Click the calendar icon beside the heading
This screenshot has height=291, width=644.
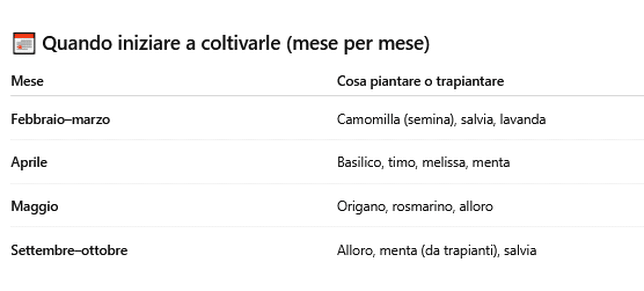tap(24, 43)
